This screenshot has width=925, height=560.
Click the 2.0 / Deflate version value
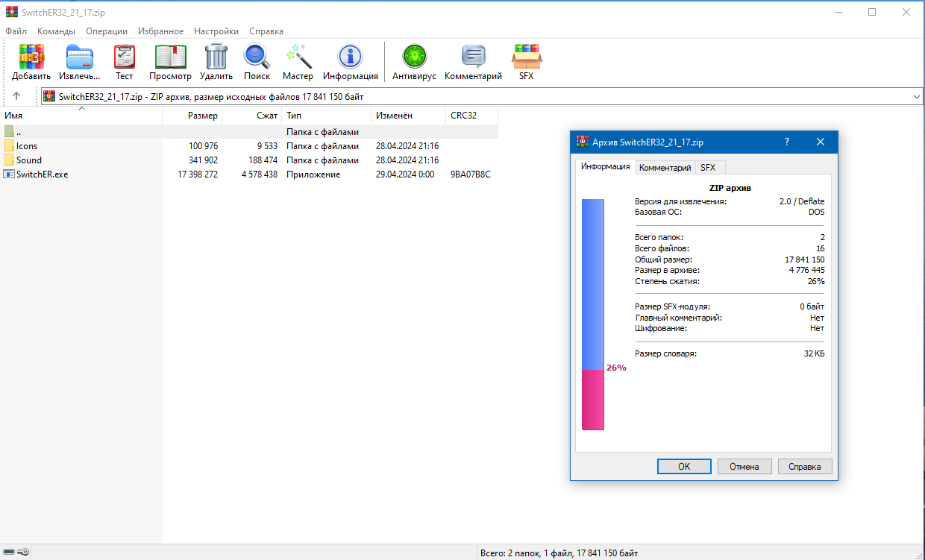point(802,201)
